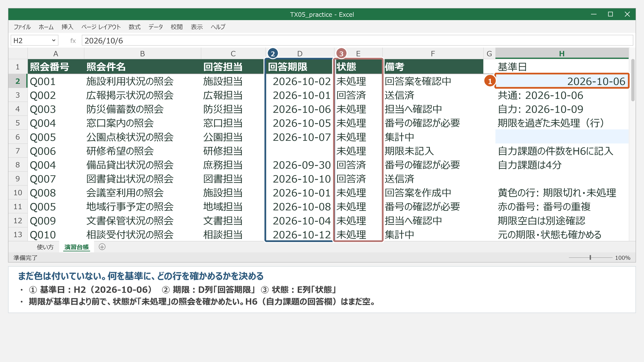The width and height of the screenshot is (644, 362).
Task: Select cell Q010 in row 13
Action: point(56,235)
